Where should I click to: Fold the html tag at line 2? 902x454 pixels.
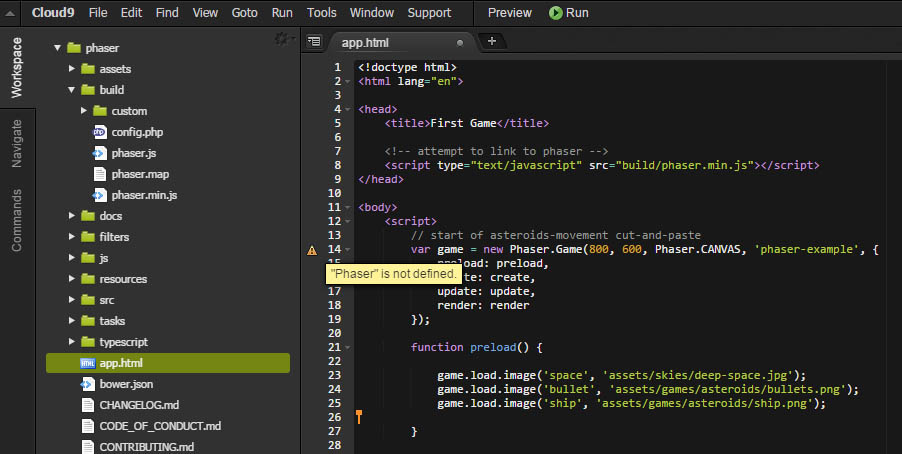pyautogui.click(x=348, y=82)
